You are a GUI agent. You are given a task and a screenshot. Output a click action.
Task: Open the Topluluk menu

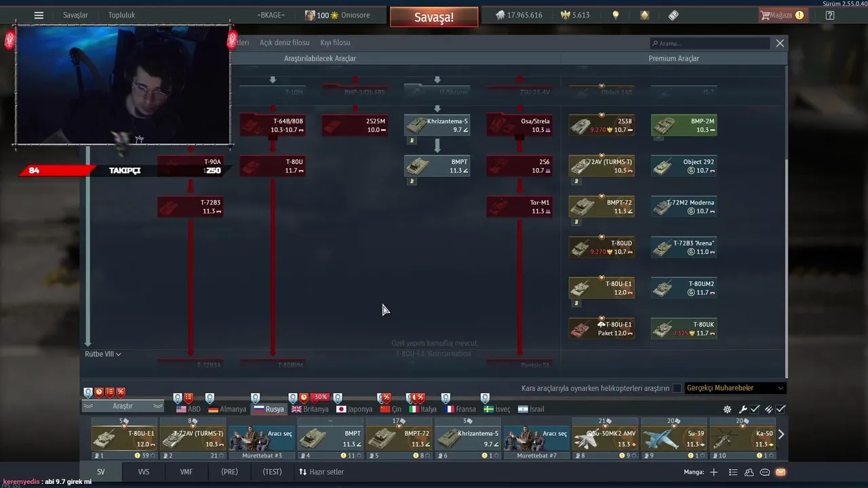click(x=121, y=15)
